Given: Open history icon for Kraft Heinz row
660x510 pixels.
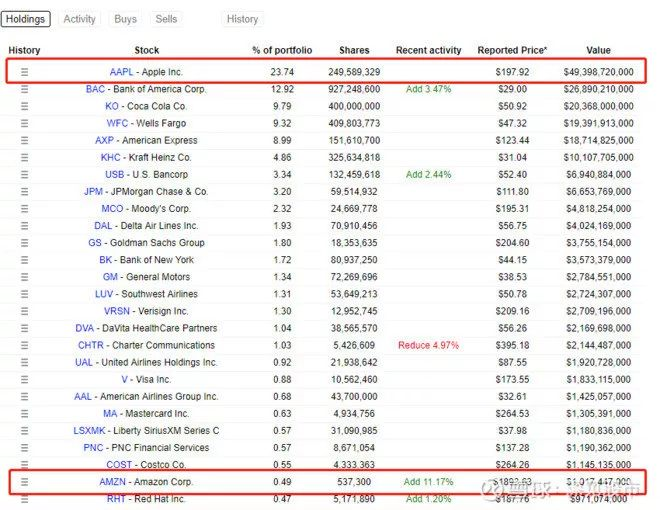Looking at the screenshot, I should coord(24,157).
